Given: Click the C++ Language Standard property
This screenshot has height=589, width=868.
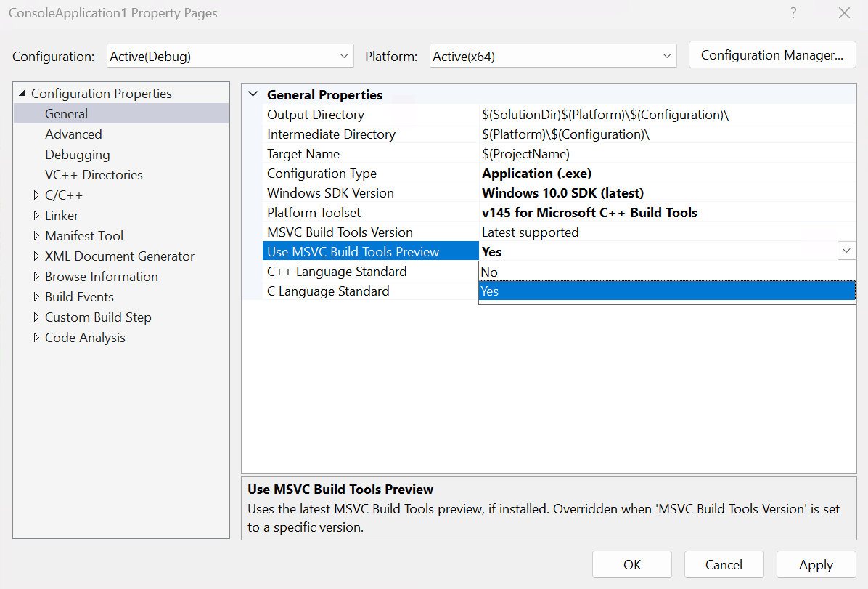Looking at the screenshot, I should click(x=337, y=272).
